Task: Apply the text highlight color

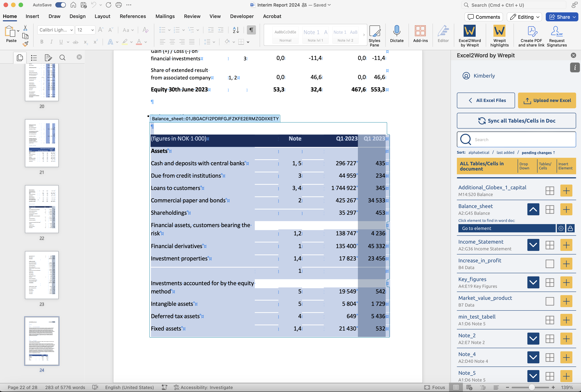Action: click(x=124, y=42)
